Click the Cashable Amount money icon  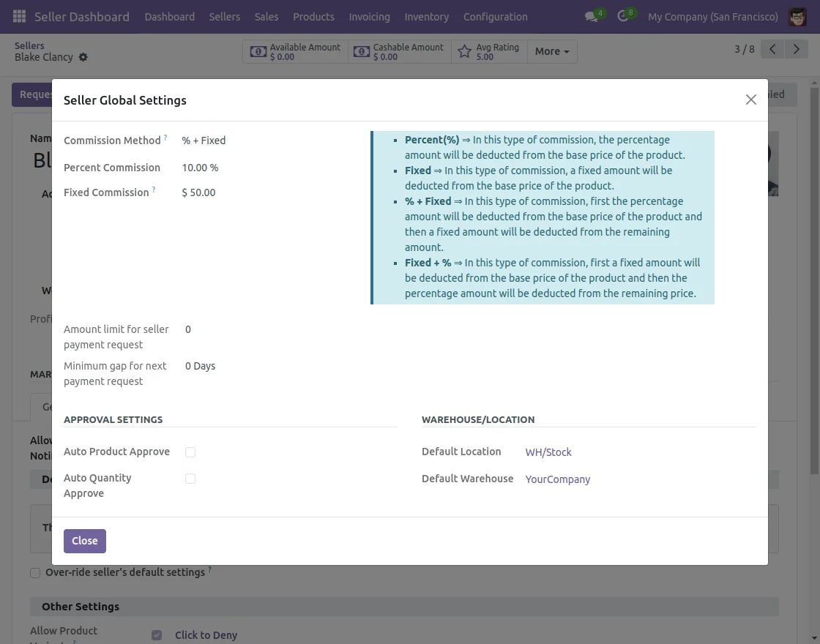[361, 51]
